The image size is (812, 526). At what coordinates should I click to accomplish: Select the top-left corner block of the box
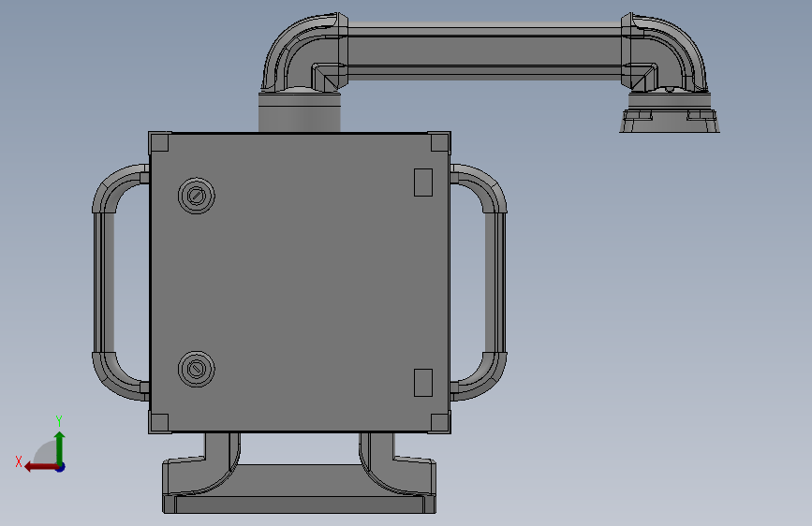tap(159, 142)
